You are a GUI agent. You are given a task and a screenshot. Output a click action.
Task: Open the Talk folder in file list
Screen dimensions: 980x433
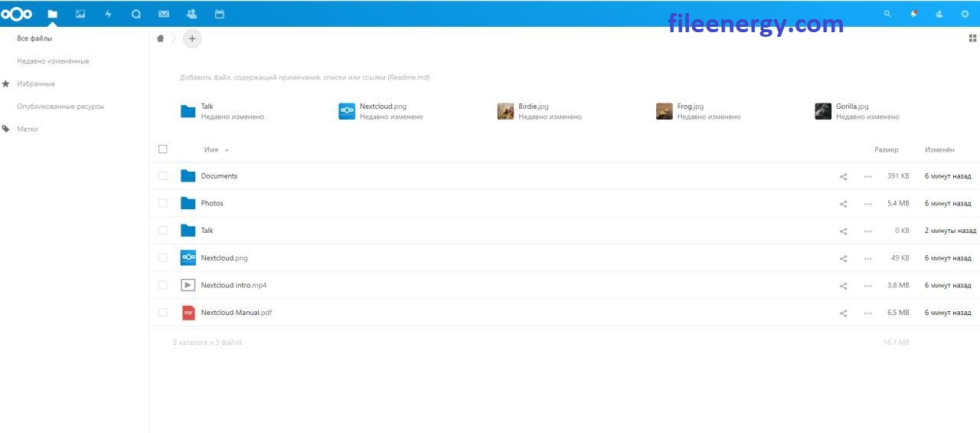click(x=207, y=231)
